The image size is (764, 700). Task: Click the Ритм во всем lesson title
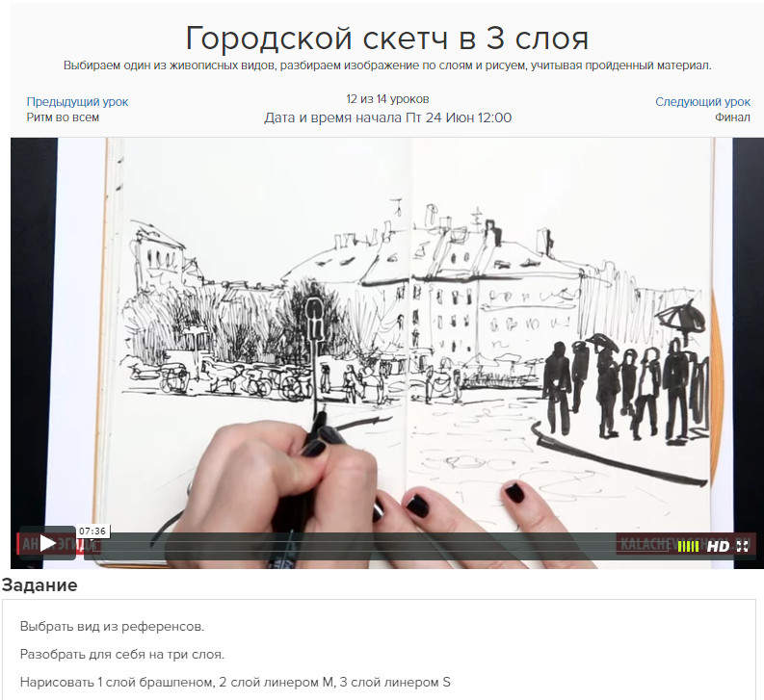pos(63,117)
